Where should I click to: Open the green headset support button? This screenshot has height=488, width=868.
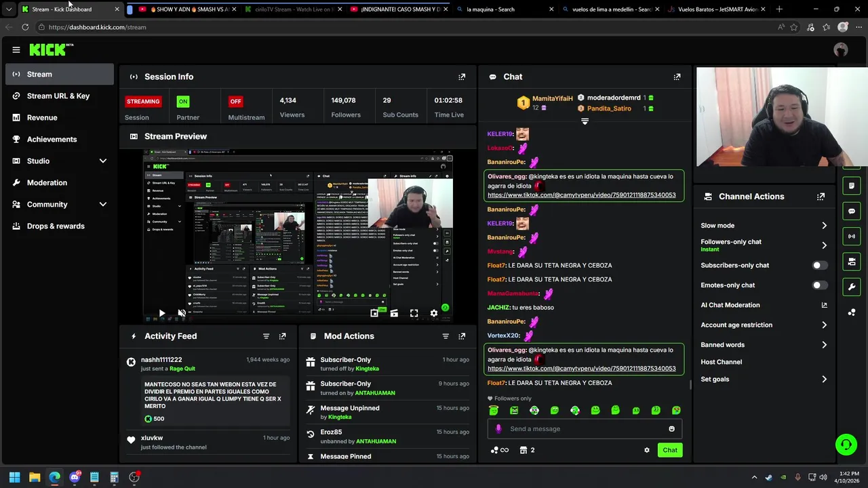click(x=846, y=445)
